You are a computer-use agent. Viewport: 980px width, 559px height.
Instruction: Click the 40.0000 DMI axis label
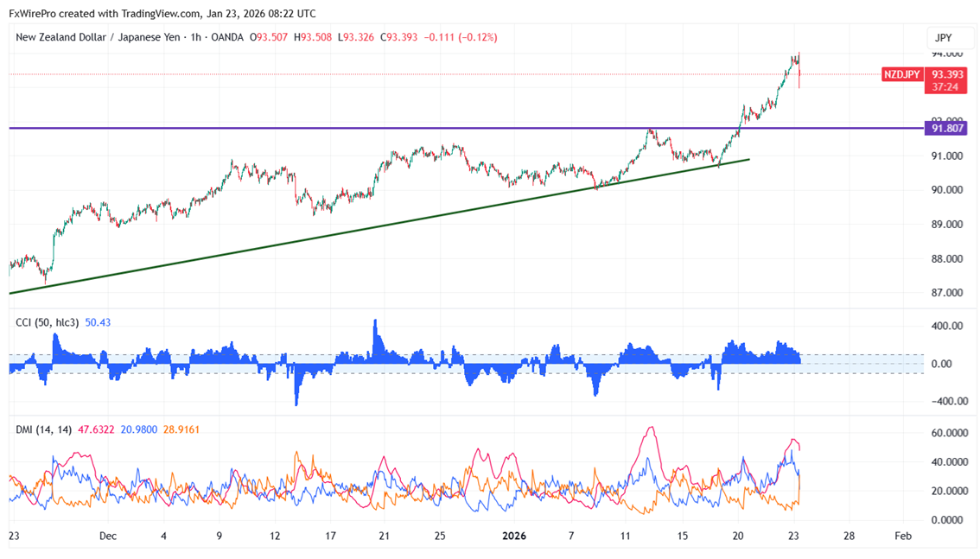coord(949,462)
